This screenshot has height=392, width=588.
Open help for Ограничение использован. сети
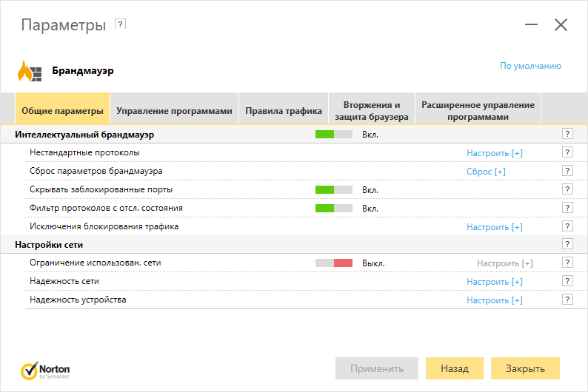(567, 263)
